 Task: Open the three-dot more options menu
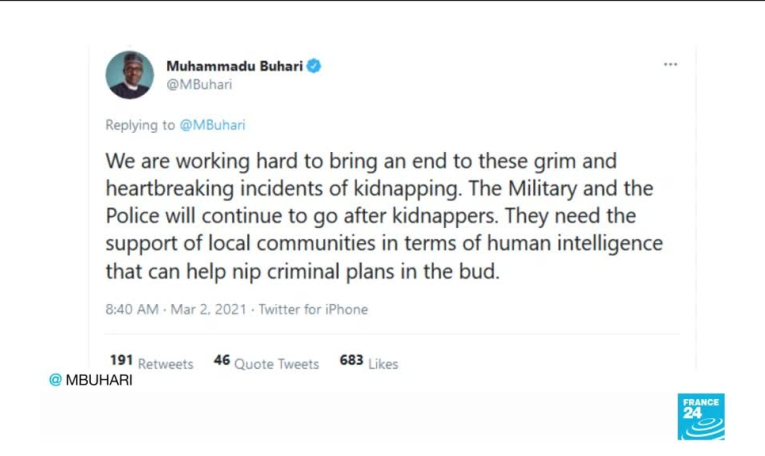pos(670,65)
